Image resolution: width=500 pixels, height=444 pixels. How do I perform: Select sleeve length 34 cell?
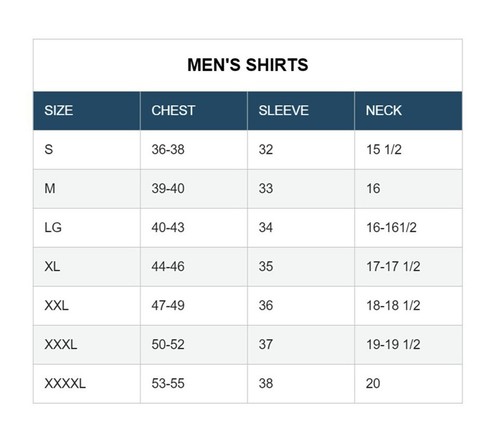point(301,228)
